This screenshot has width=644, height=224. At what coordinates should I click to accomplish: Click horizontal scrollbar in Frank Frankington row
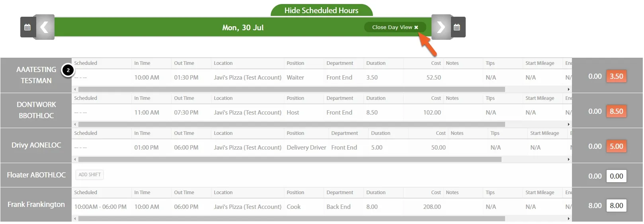point(292,219)
